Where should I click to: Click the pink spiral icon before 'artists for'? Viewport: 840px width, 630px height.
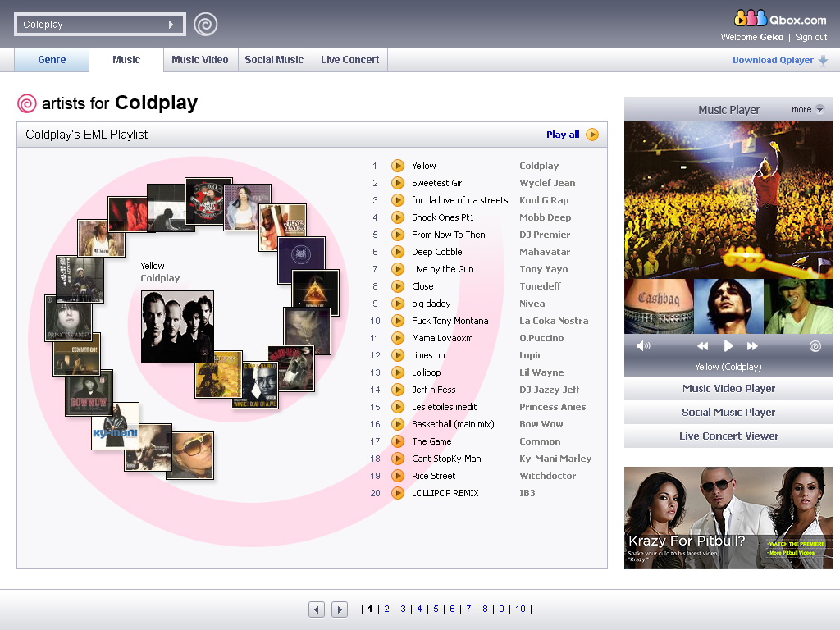click(27, 103)
